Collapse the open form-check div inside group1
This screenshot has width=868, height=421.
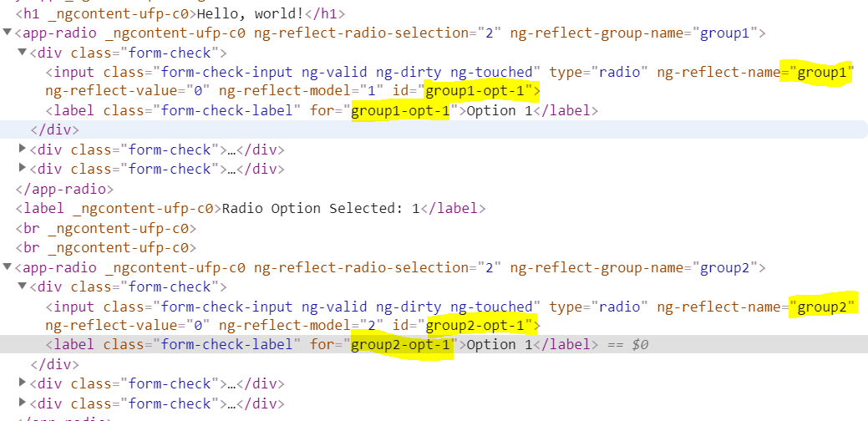pos(23,53)
